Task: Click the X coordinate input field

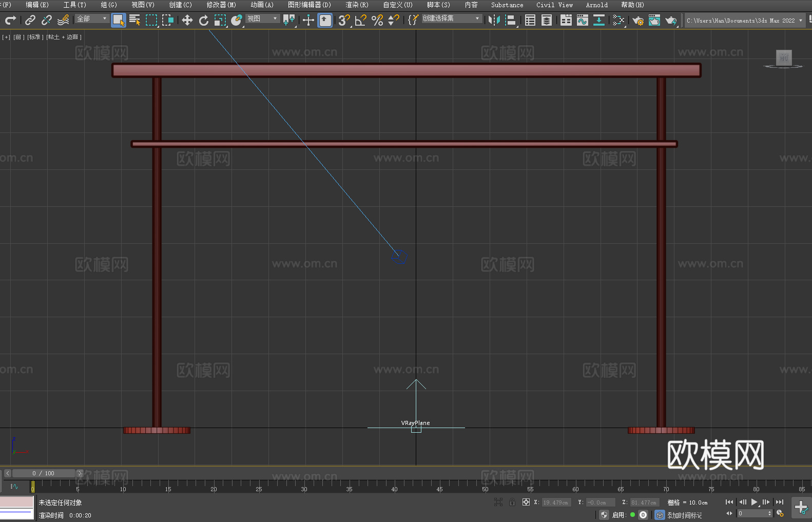Action: point(556,502)
